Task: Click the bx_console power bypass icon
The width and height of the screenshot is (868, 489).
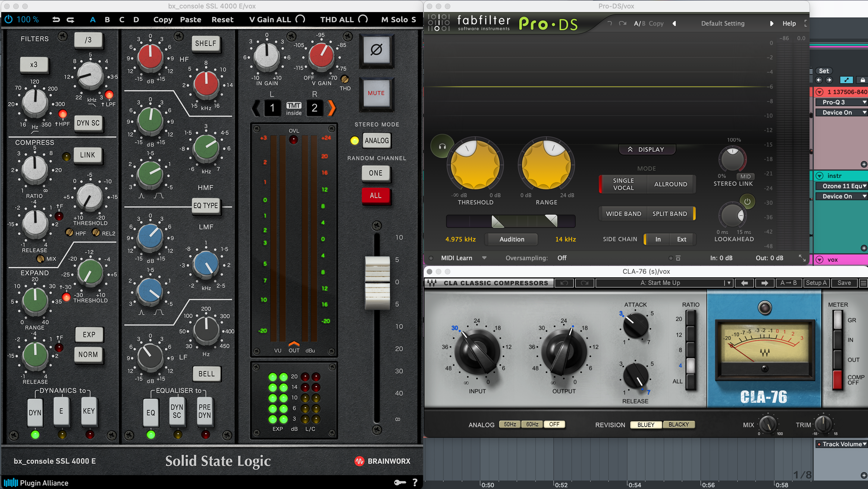Action: [8, 20]
